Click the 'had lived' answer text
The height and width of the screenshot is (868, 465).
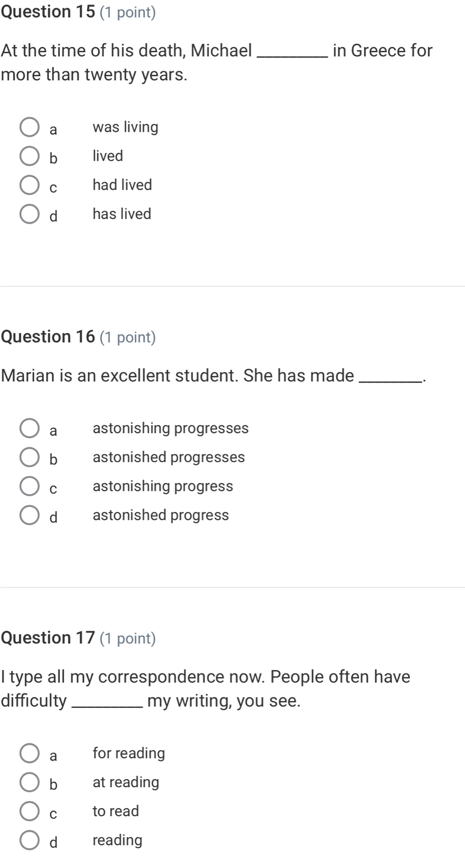(122, 185)
